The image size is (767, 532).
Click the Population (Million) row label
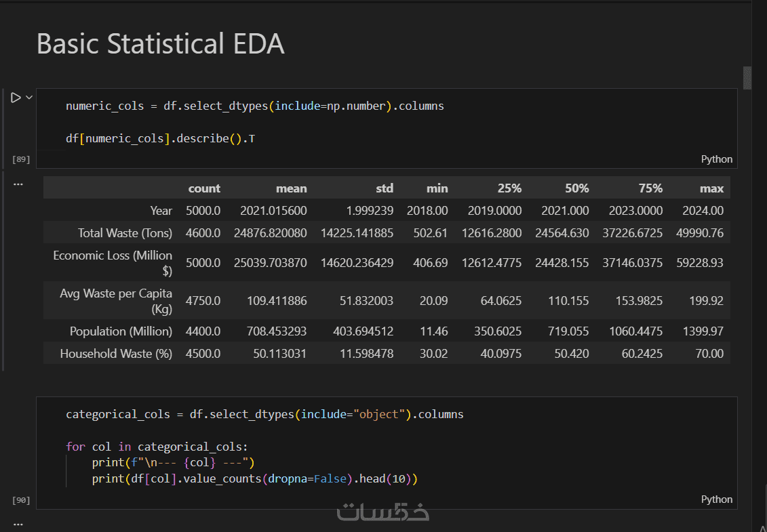coord(121,331)
